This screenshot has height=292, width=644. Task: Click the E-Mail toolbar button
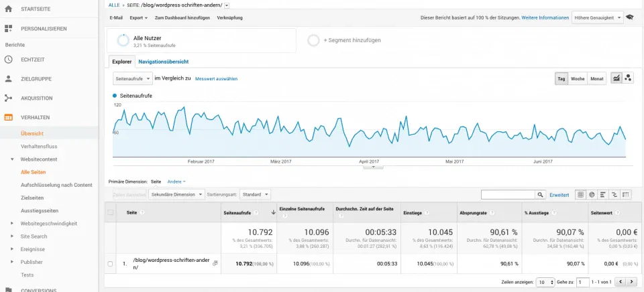coord(116,17)
